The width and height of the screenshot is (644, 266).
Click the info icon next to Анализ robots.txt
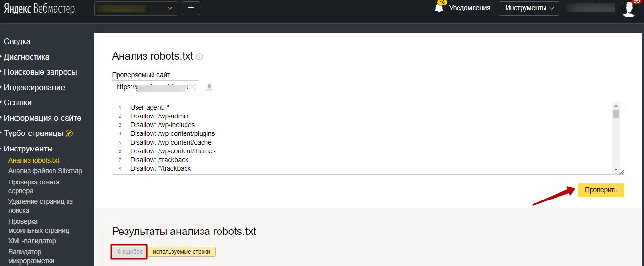coord(199,57)
